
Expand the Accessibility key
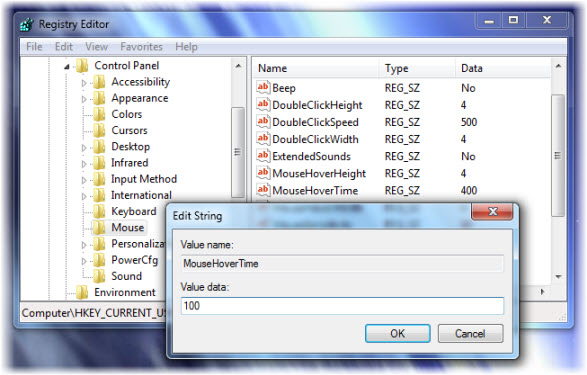point(84,83)
